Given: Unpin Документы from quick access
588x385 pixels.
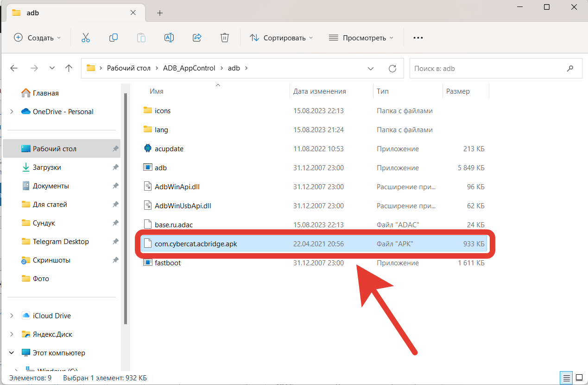Looking at the screenshot, I should coord(115,186).
